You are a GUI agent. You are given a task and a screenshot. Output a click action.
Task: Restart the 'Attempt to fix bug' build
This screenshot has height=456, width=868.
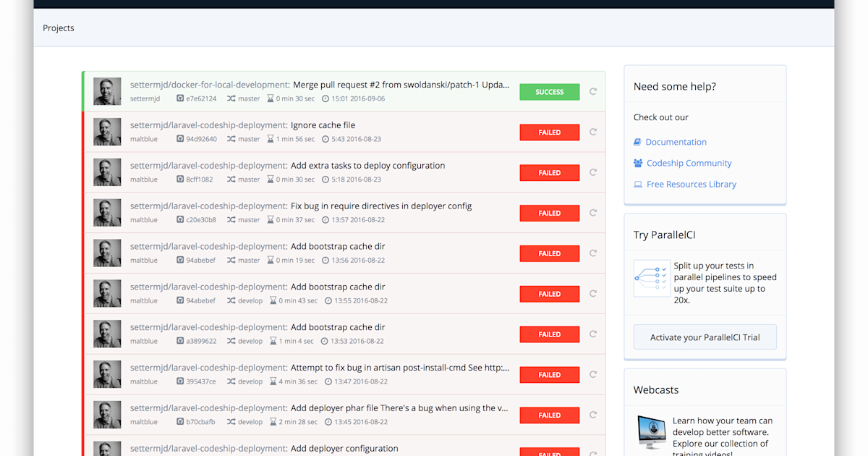tap(593, 375)
